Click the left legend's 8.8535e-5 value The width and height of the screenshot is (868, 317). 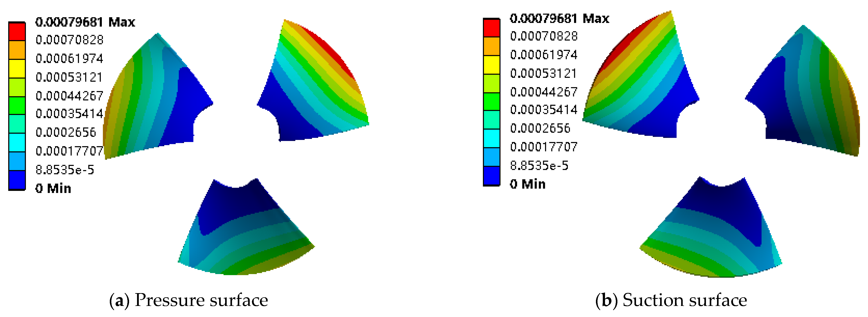[65, 170]
